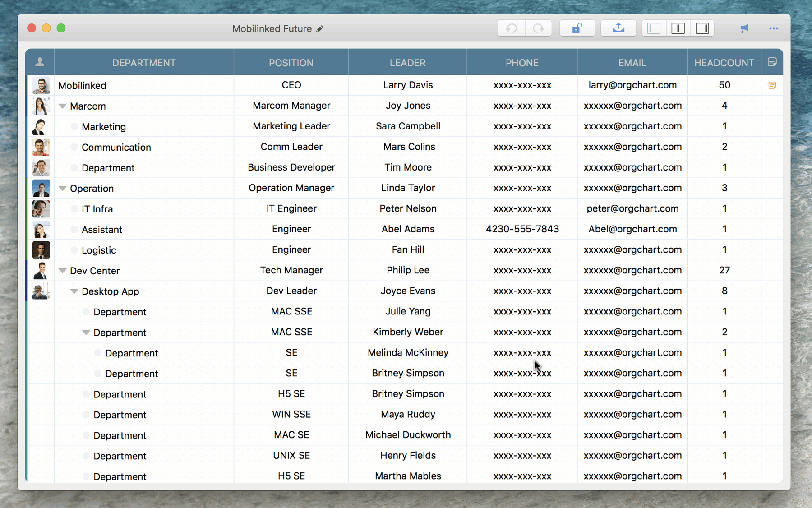Collapse the Dev Center group
The height and width of the screenshot is (508, 812).
[63, 271]
